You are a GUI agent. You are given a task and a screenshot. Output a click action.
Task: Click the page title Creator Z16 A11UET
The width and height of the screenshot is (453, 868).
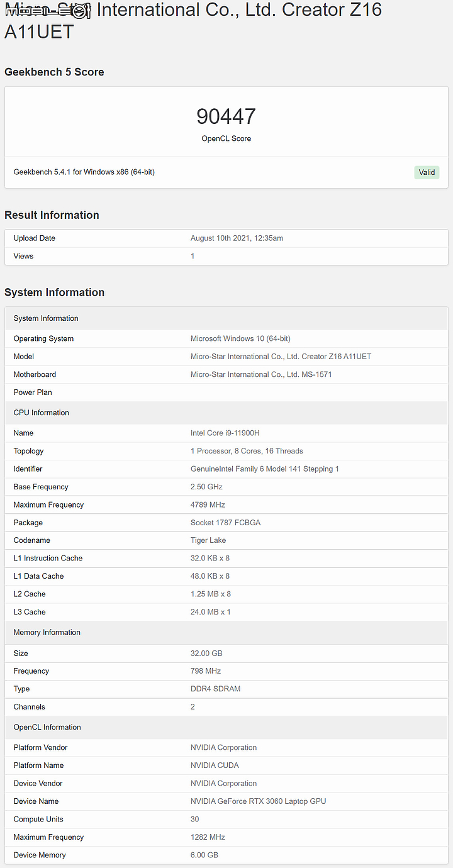pos(193,20)
